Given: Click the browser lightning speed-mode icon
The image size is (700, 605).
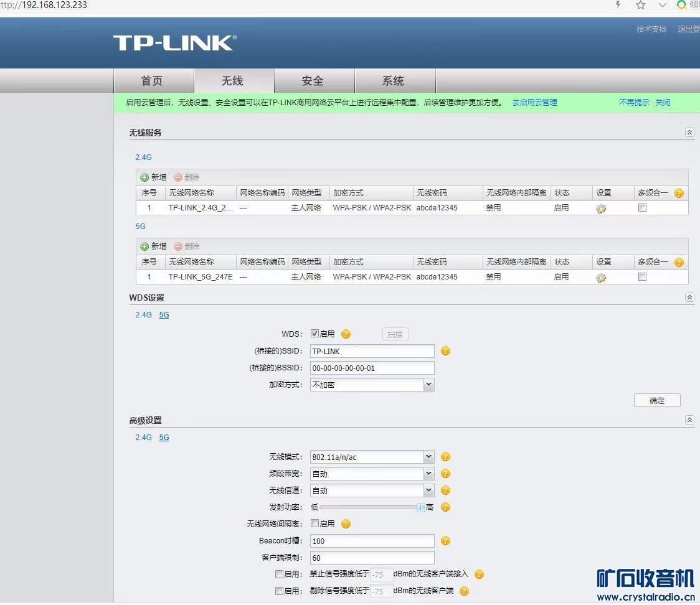Looking at the screenshot, I should tap(618, 5).
